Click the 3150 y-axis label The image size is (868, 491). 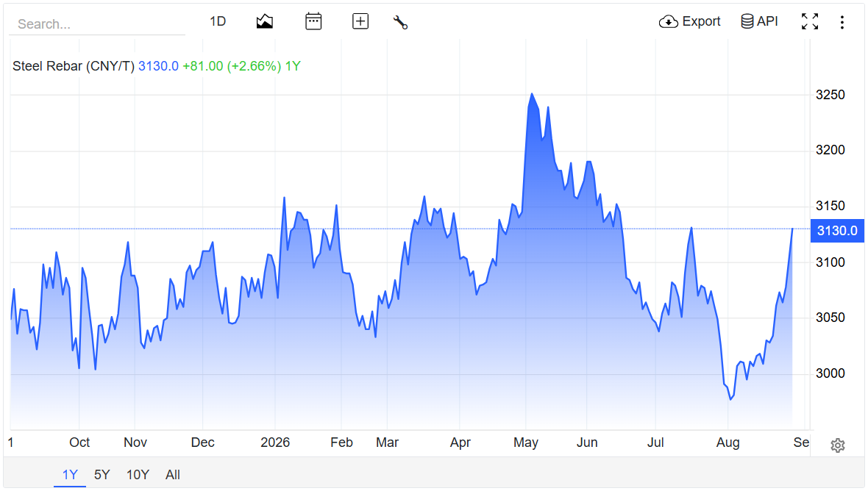click(x=830, y=206)
